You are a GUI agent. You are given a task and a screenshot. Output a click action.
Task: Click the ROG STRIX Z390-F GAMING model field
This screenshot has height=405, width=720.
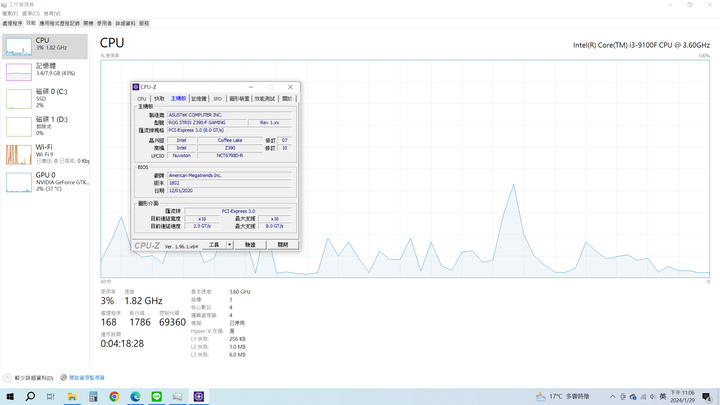(x=207, y=123)
